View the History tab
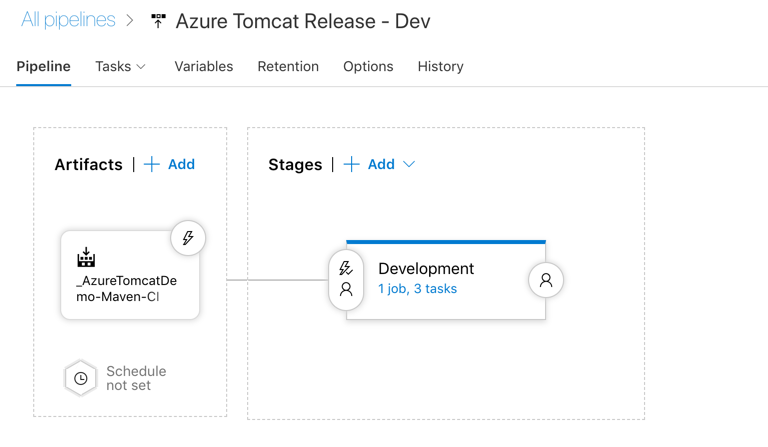768x447 pixels. click(x=440, y=66)
